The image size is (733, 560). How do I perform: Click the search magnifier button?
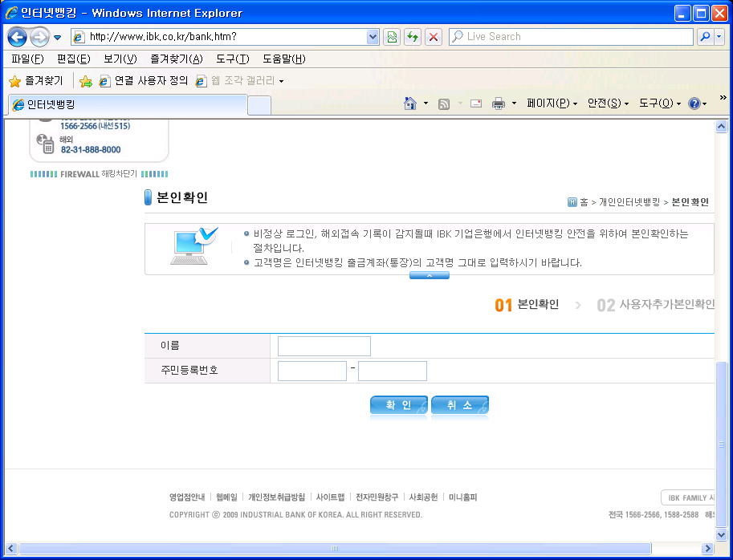704,36
